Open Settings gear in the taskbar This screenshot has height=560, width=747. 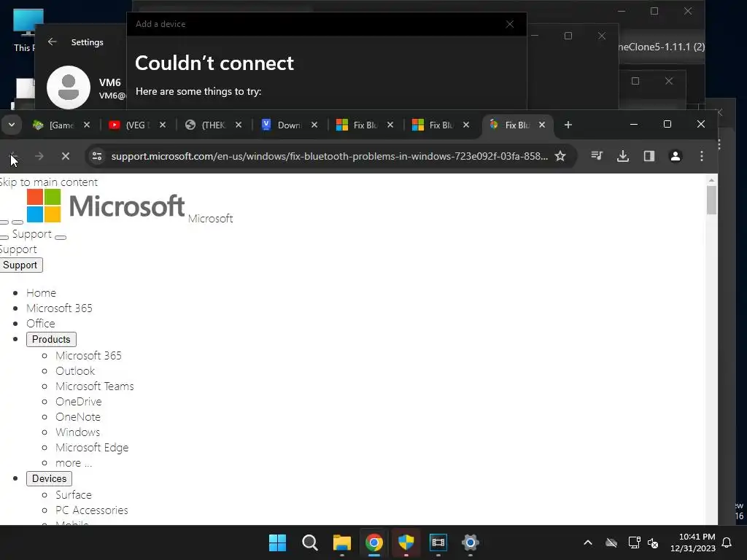coord(471,542)
